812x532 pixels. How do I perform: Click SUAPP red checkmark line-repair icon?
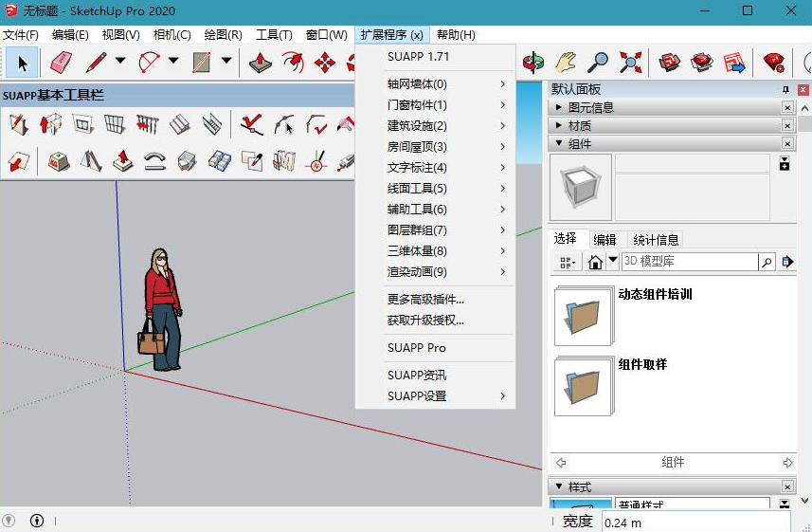pos(252,124)
